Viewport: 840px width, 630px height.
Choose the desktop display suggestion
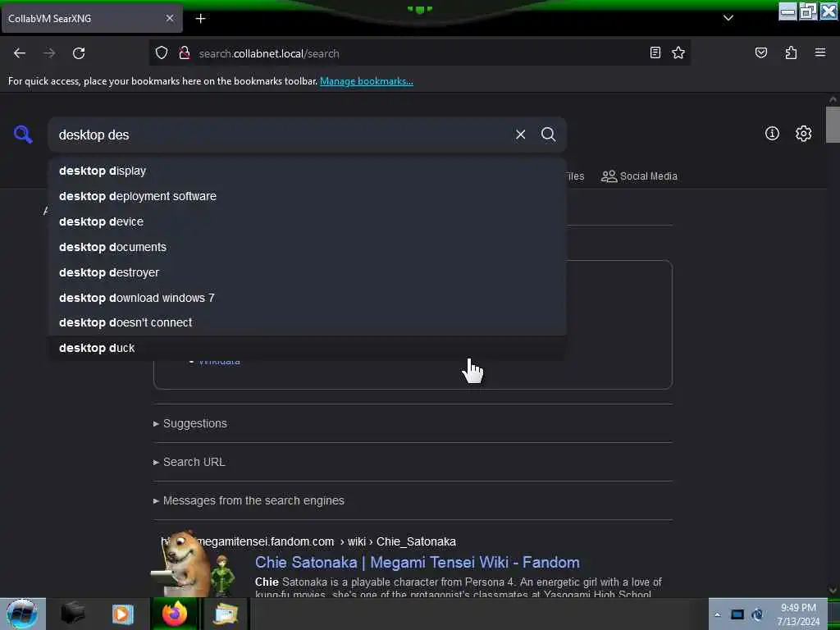[x=307, y=171]
